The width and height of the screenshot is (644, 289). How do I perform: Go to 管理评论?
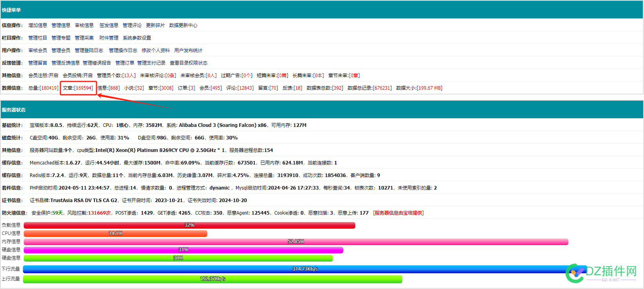[x=132, y=25]
